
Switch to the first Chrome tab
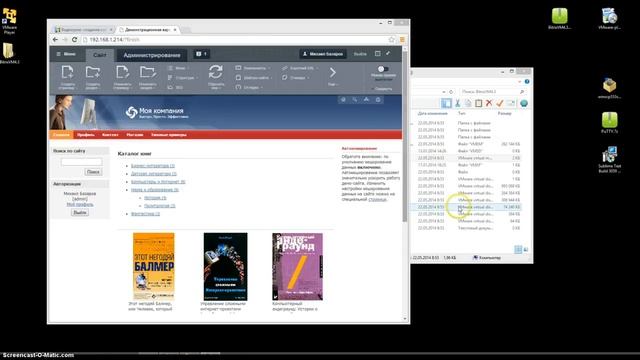[83, 30]
